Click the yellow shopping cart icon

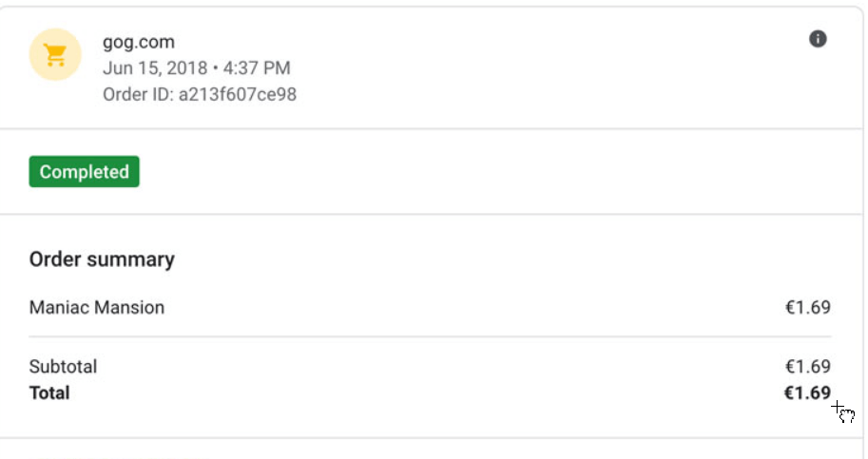coord(55,55)
